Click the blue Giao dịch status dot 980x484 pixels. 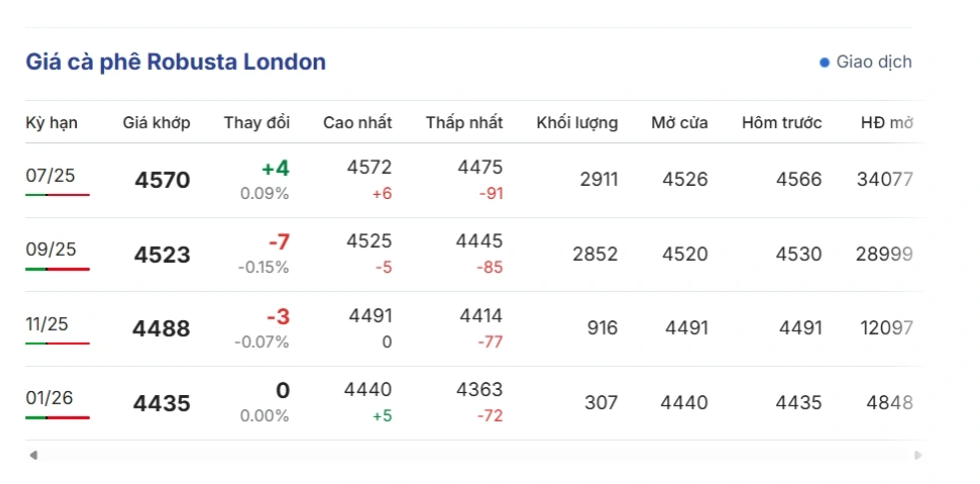[824, 62]
